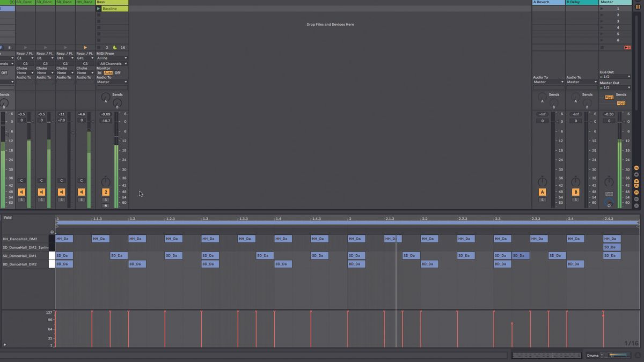
Task: Click the Stop All Clips button on Master
Action: (x=602, y=47)
